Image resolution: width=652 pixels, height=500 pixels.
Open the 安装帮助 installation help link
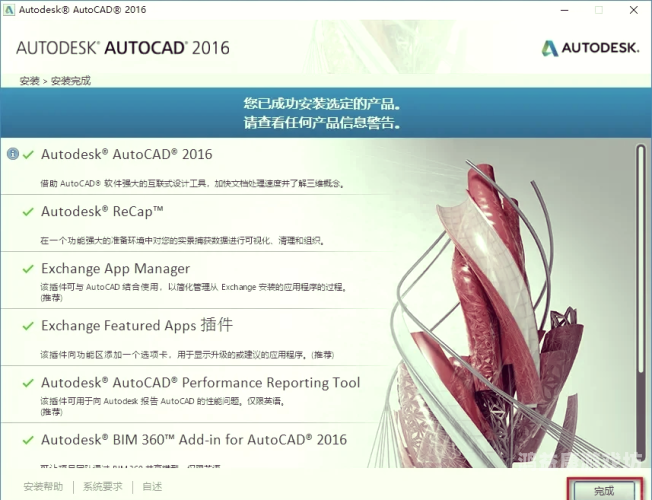tap(45, 487)
